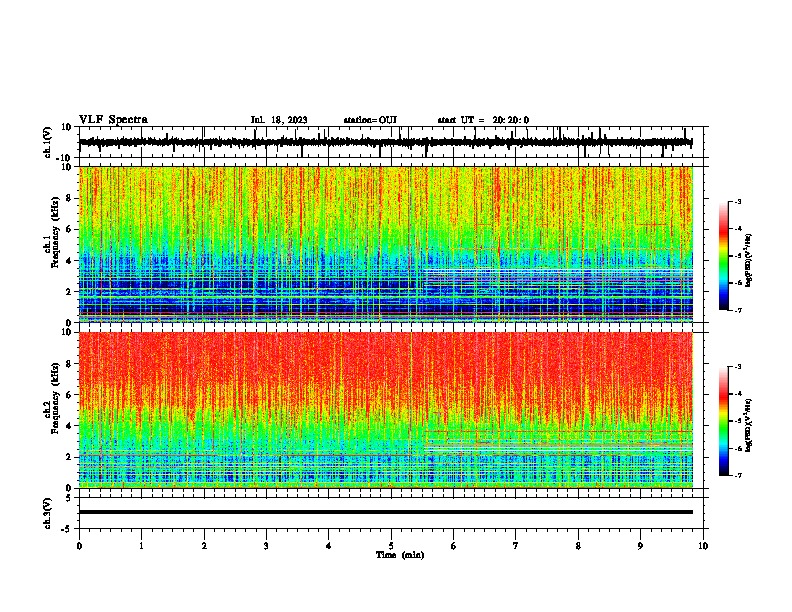Click time axis tick label 9
Screen dimensions: 792x612
640,546
